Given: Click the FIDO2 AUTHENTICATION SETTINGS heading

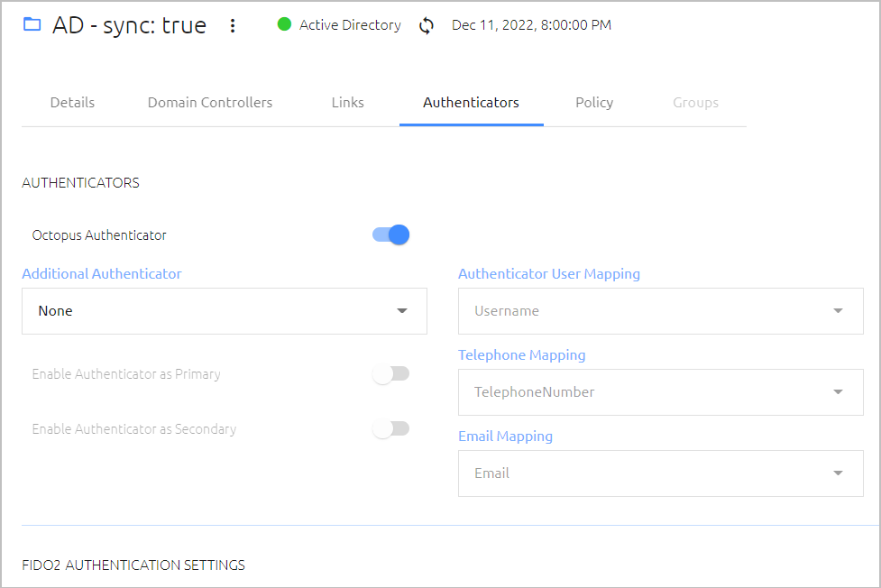Looking at the screenshot, I should 133,565.
